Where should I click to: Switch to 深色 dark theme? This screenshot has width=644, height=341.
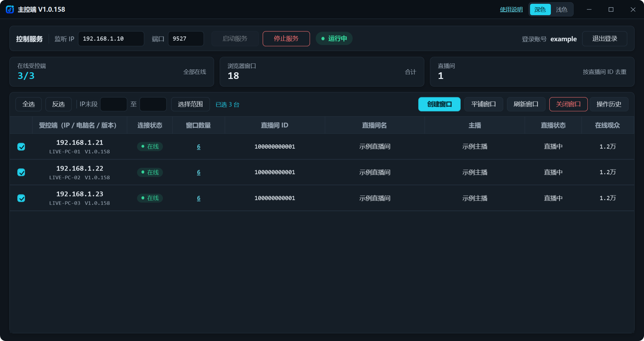(540, 9)
